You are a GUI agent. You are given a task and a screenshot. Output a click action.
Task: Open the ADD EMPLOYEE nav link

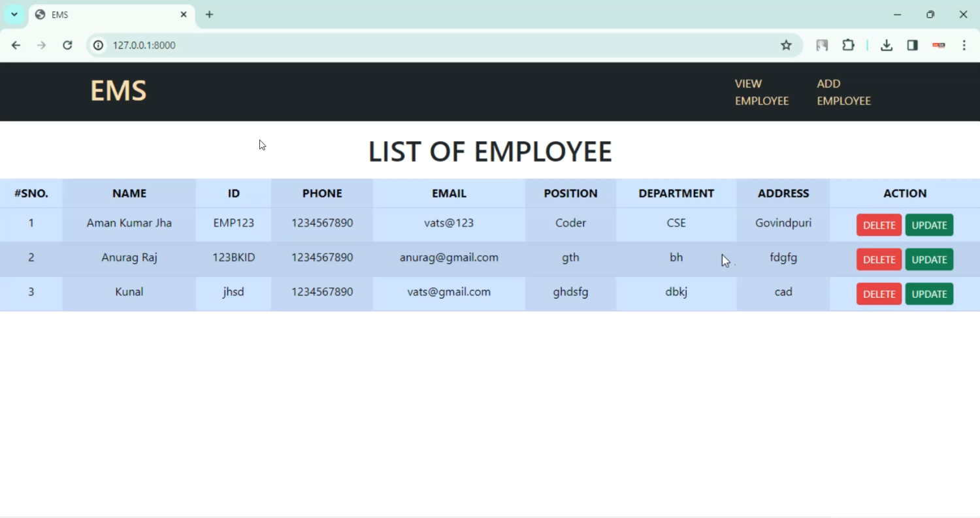[843, 92]
